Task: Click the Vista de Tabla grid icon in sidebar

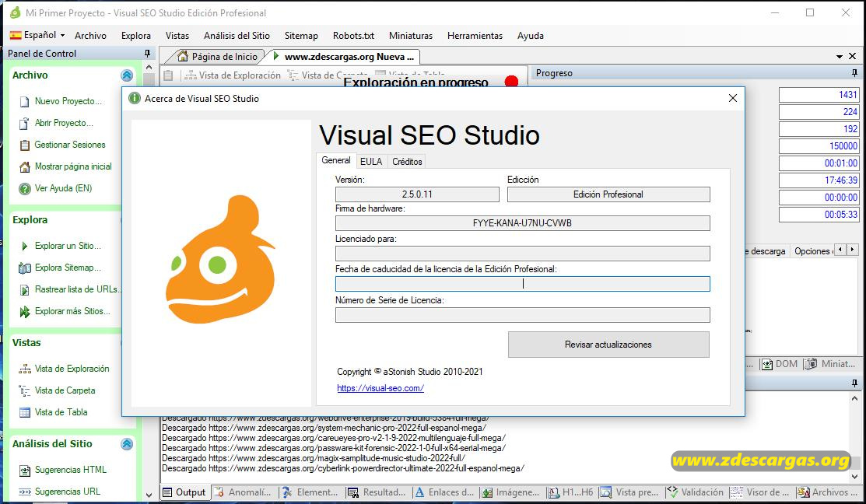Action: 24,412
